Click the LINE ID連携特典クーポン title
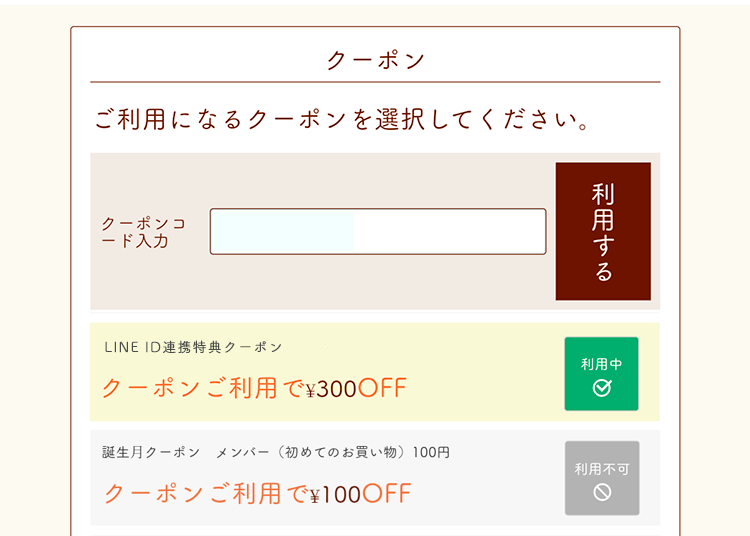This screenshot has height=536, width=750. [193, 347]
